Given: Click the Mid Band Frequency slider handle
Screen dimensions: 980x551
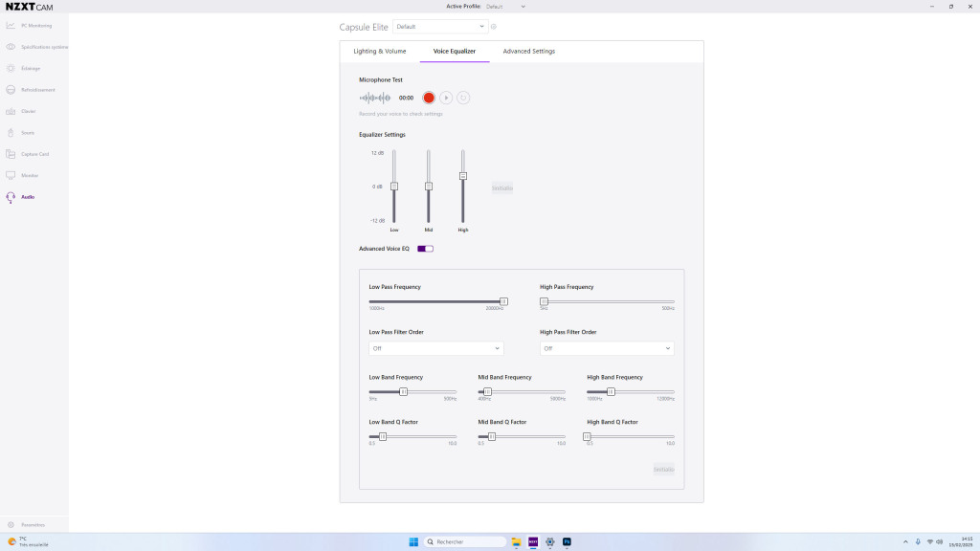Looking at the screenshot, I should [x=487, y=391].
